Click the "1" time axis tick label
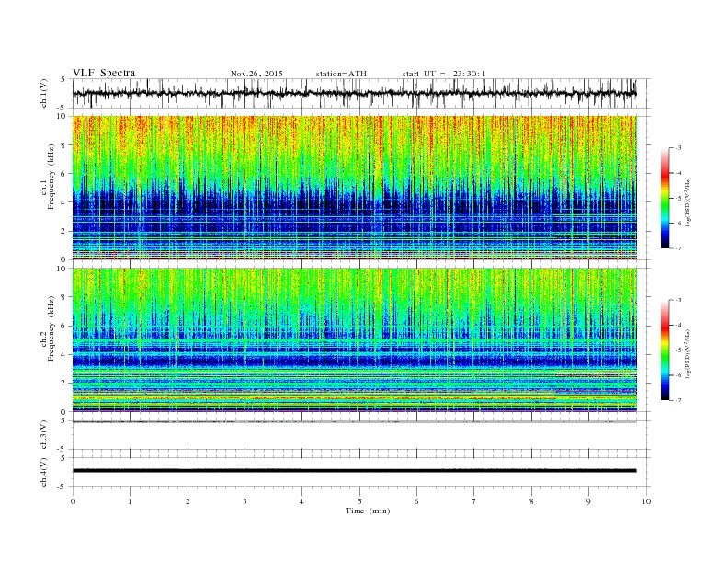 pos(130,501)
